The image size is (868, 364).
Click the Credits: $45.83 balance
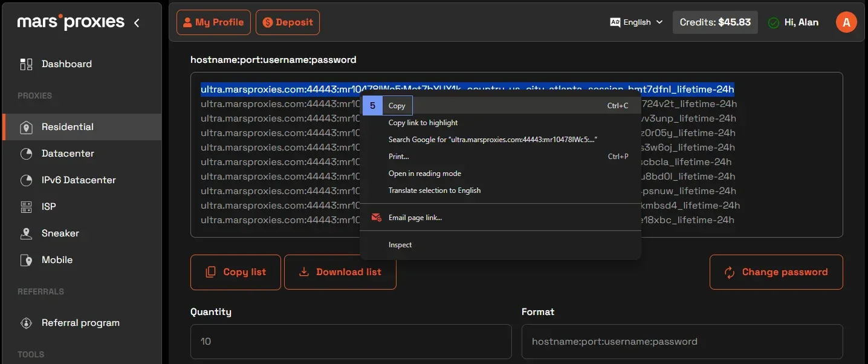[x=715, y=22]
